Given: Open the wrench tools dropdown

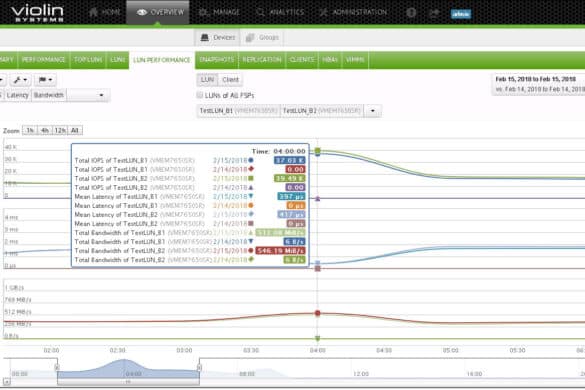Looking at the screenshot, I should click(x=20, y=80).
